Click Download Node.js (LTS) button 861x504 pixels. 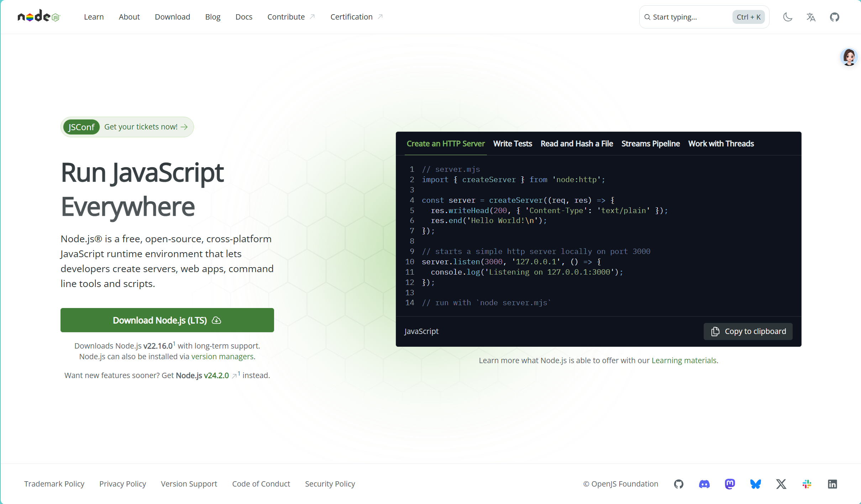(167, 320)
